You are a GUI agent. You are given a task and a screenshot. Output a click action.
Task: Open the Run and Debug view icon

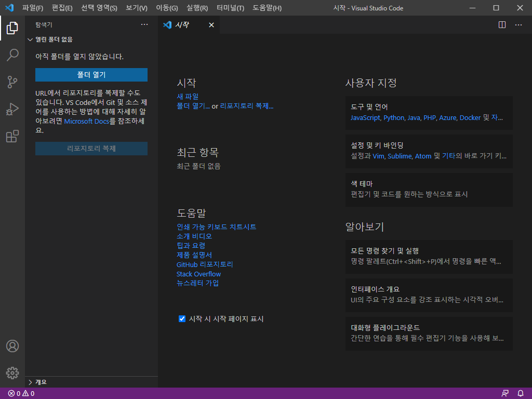[12, 109]
